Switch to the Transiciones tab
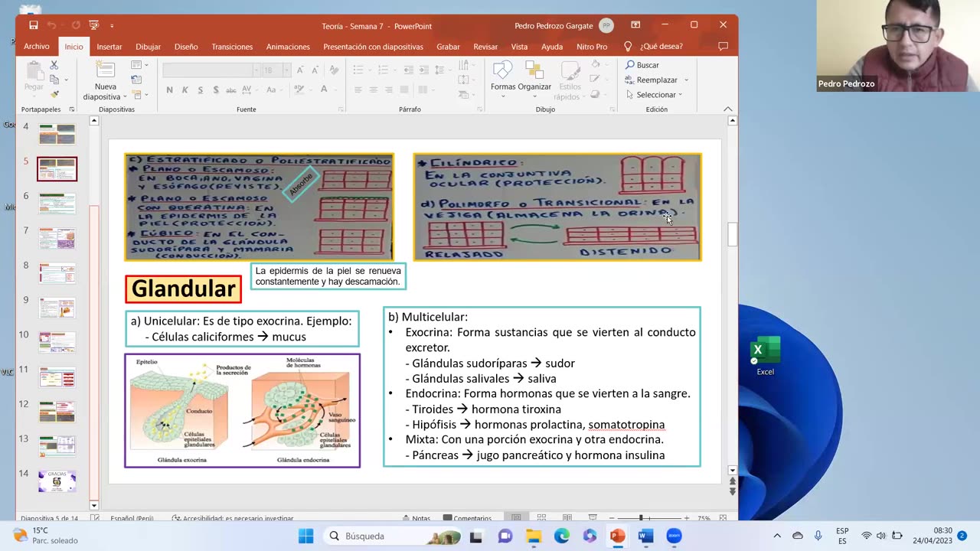The height and width of the screenshot is (551, 980). (232, 47)
